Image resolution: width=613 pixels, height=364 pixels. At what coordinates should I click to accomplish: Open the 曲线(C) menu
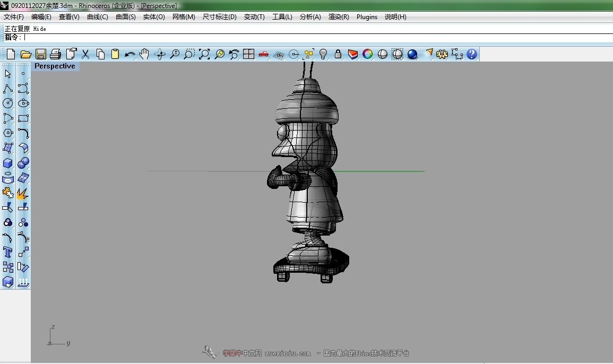tap(97, 17)
